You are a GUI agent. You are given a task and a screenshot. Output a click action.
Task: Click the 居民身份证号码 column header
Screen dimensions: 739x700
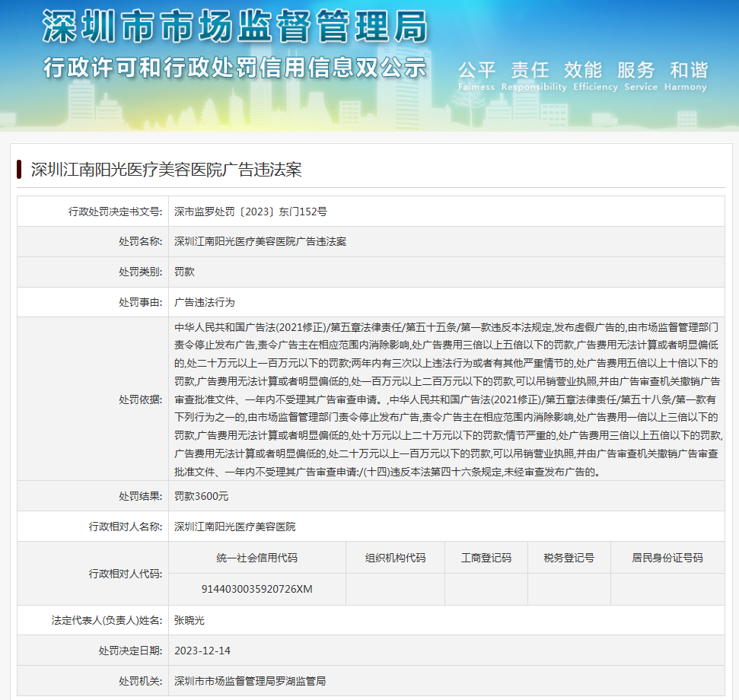667,558
